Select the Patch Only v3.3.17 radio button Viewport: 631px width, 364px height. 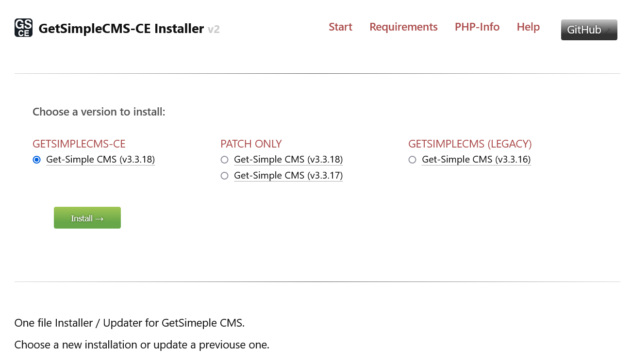pyautogui.click(x=224, y=175)
